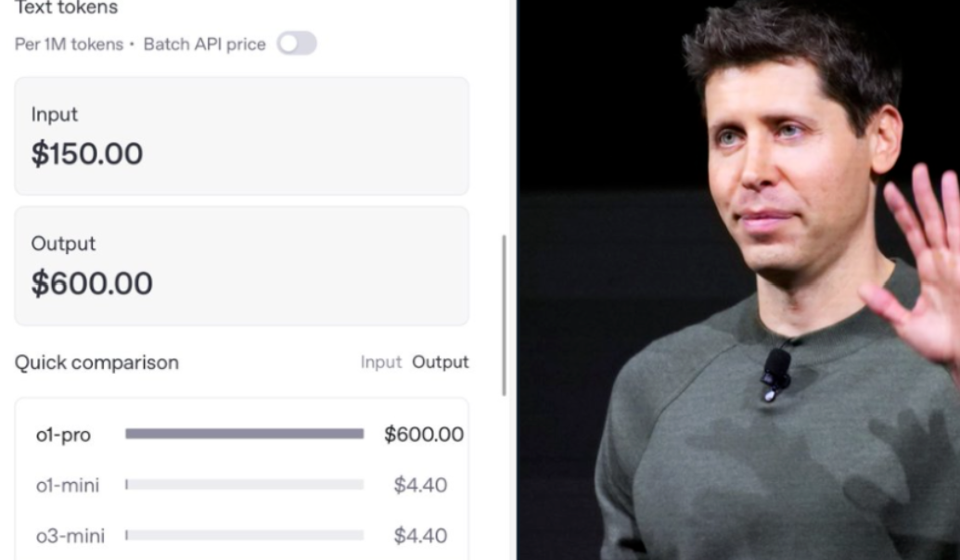Click the o1-pro $600.00 comparison value

click(423, 434)
